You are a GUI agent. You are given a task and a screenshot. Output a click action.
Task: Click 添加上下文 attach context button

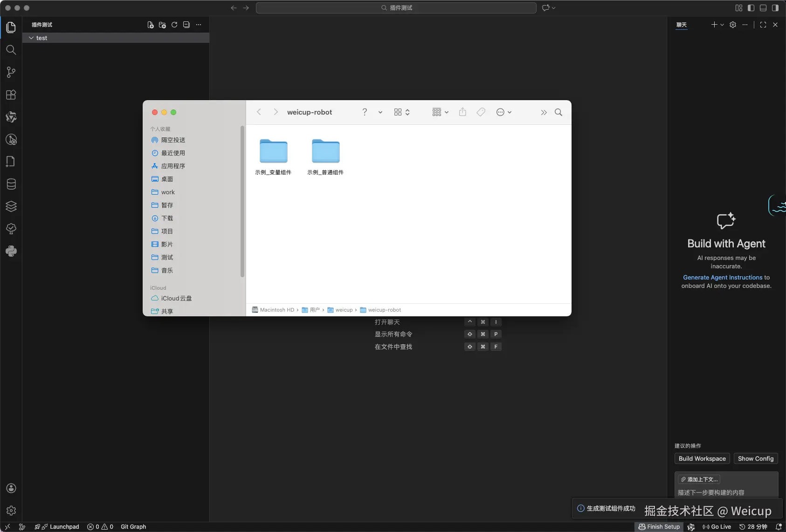[699, 479]
